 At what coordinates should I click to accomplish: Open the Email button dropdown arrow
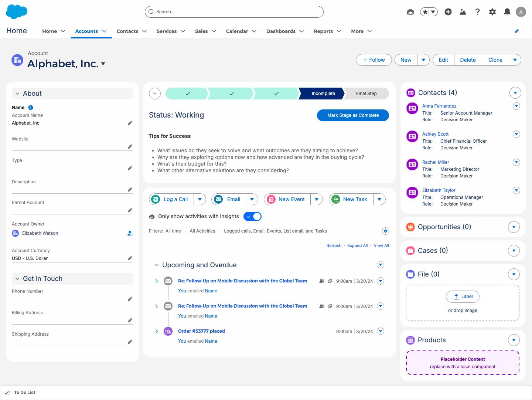coord(252,199)
